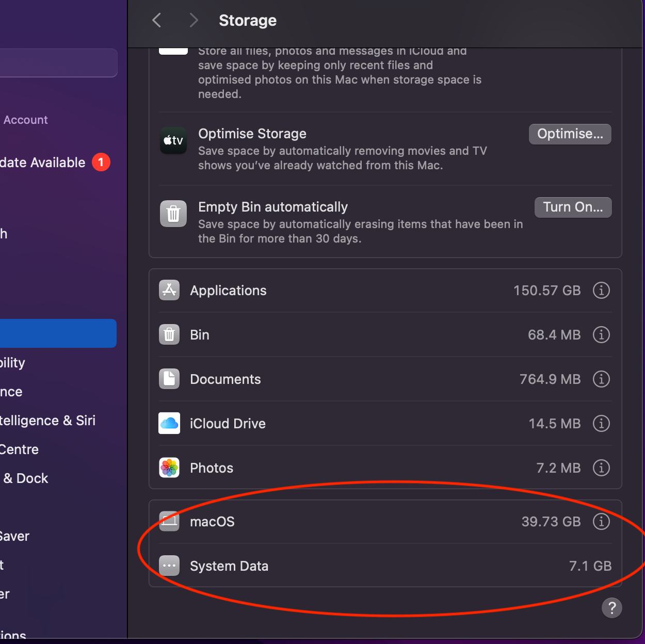Open the & Dock sidebar item
The width and height of the screenshot is (645, 644).
25,478
